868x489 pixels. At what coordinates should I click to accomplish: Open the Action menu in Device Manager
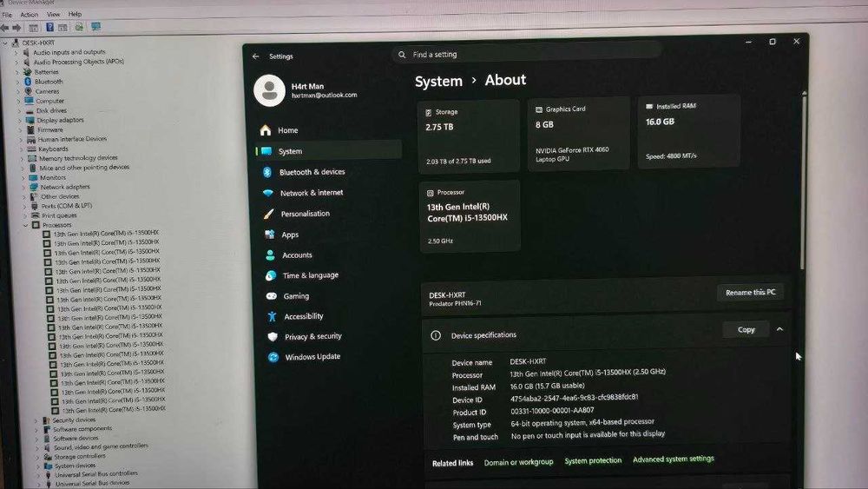coord(29,15)
